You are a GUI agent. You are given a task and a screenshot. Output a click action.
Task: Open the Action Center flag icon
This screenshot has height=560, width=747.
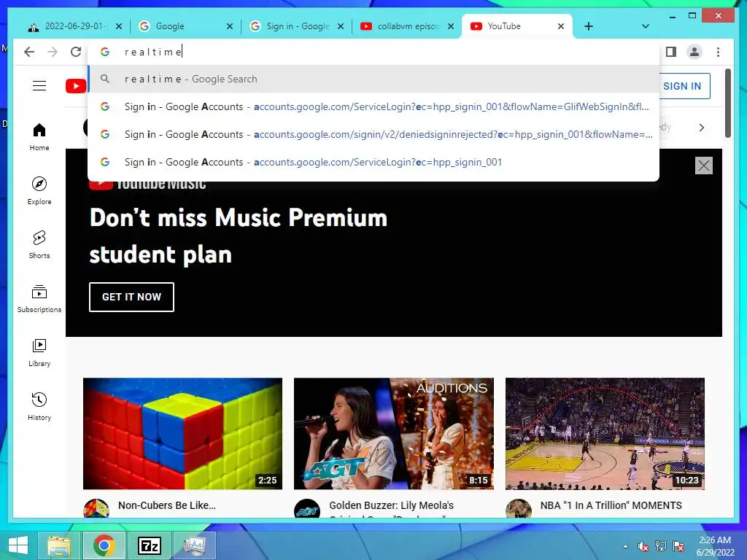click(678, 546)
